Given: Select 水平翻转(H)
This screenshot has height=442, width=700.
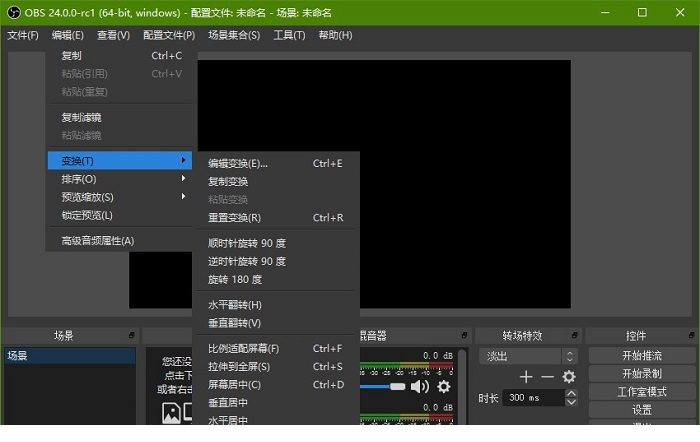Looking at the screenshot, I should pos(276,305).
